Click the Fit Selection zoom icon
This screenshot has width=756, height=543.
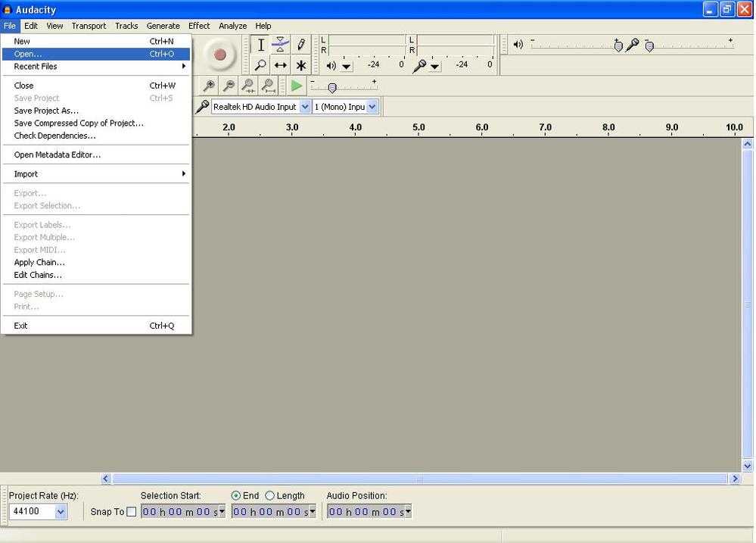point(248,86)
